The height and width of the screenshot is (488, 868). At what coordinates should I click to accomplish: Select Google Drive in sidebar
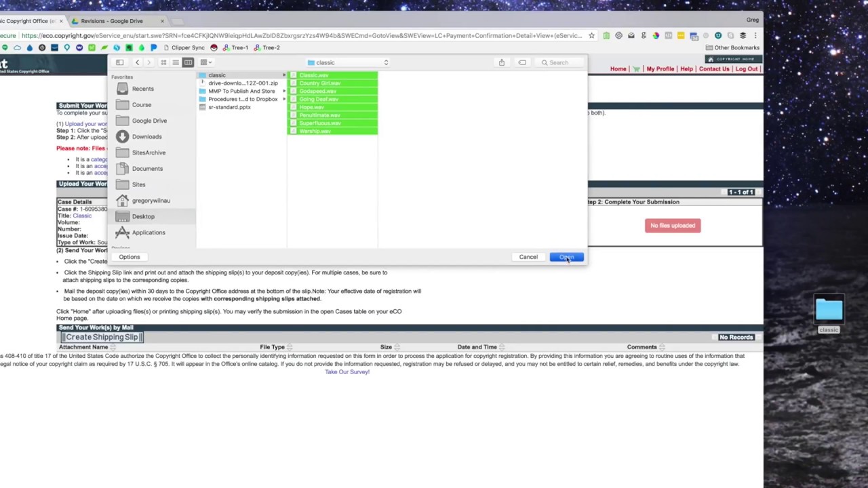[x=149, y=121]
